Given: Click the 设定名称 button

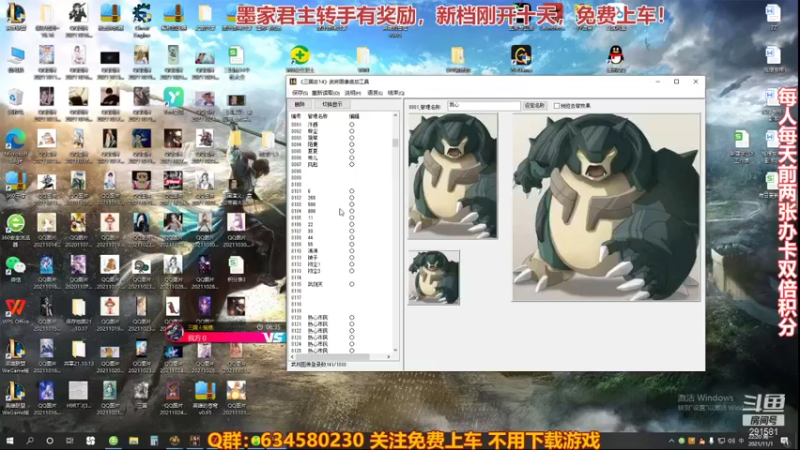Looking at the screenshot, I should (534, 106).
